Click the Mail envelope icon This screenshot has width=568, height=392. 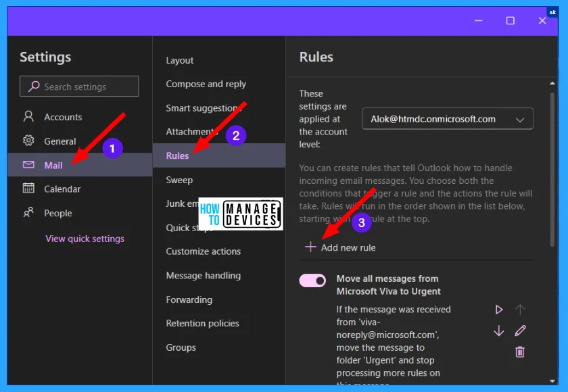(x=28, y=165)
